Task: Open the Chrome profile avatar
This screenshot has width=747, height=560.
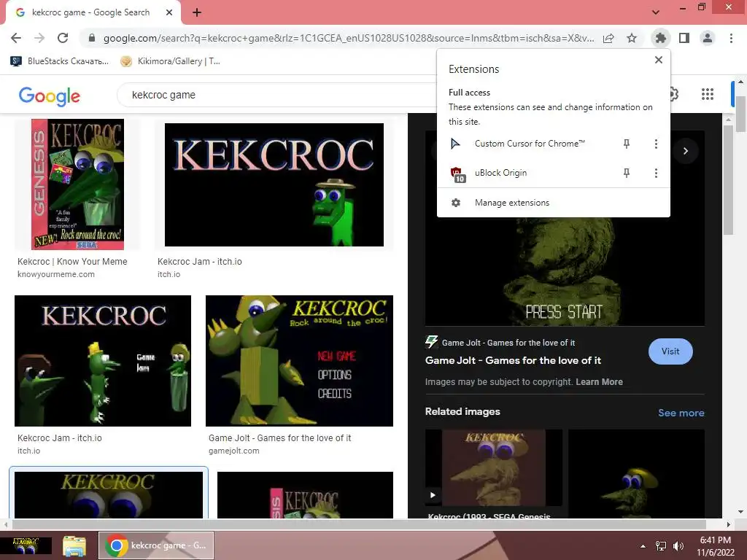Action: coord(708,38)
